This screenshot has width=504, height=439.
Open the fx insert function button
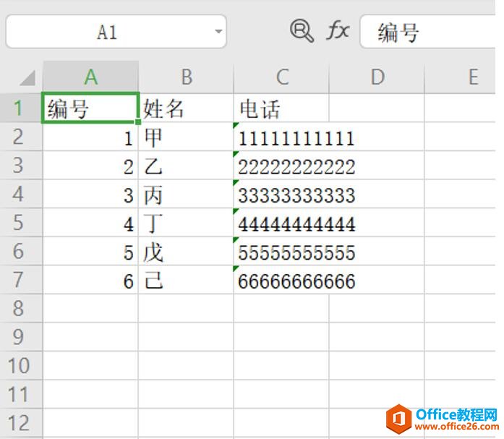338,31
